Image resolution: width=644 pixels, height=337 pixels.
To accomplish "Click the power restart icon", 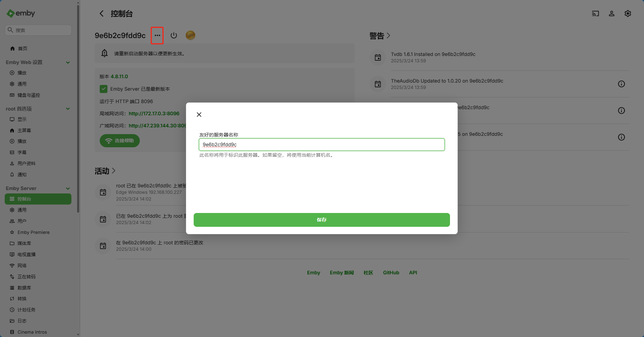I will 174,35.
